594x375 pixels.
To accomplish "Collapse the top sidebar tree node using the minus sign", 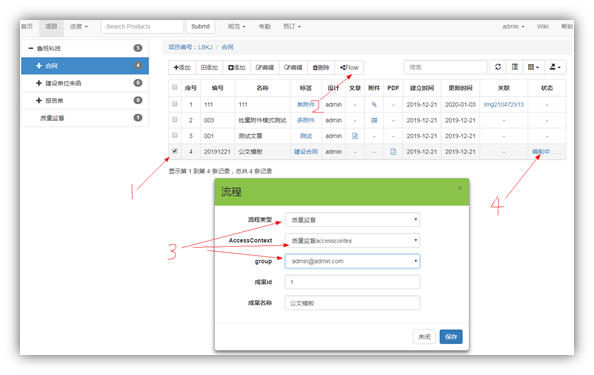I will 31,48.
